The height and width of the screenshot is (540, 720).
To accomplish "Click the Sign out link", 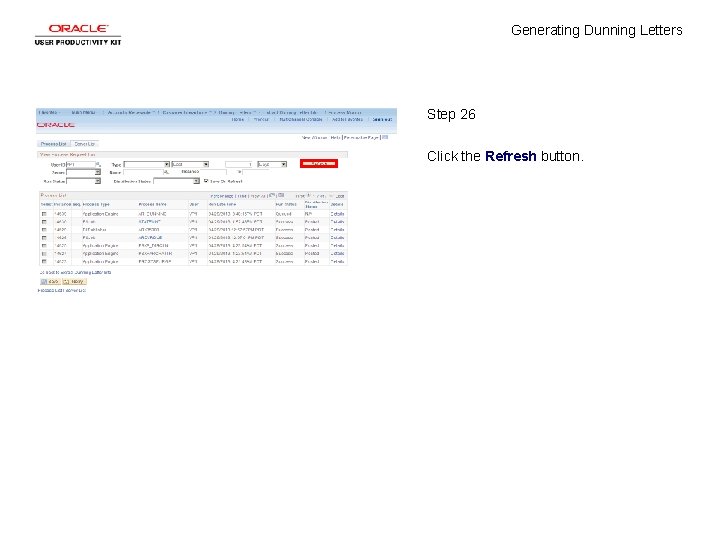I will click(382, 119).
